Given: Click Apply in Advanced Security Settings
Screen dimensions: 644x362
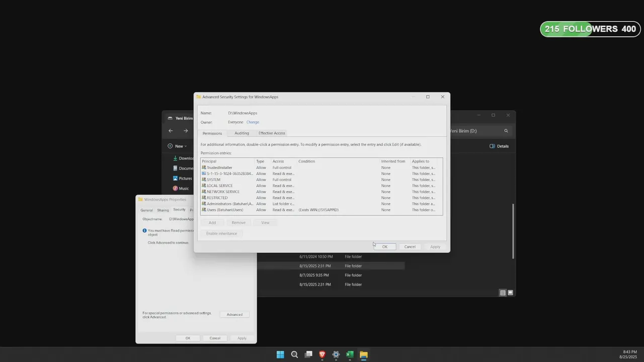Looking at the screenshot, I should (x=435, y=246).
